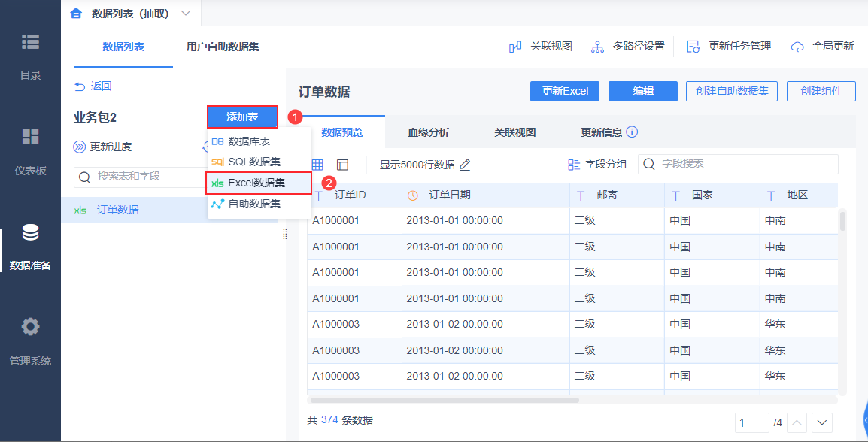Click the search magnifier in 搜索表和字段 box
868x442 pixels.
click(x=85, y=177)
